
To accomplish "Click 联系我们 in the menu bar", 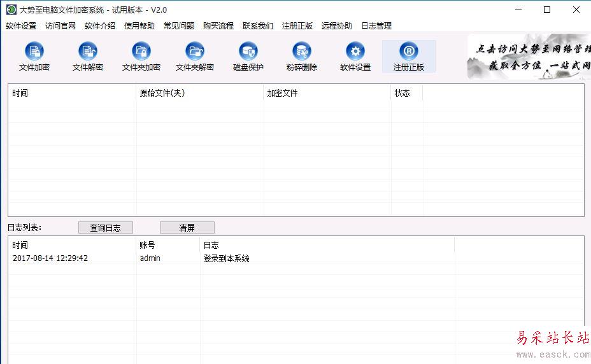I will coord(258,26).
